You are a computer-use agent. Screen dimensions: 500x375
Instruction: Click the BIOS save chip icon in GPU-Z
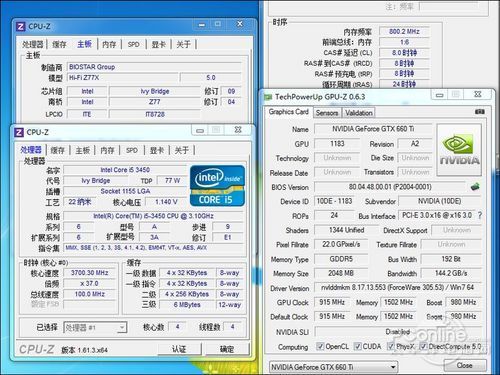tap(475, 187)
